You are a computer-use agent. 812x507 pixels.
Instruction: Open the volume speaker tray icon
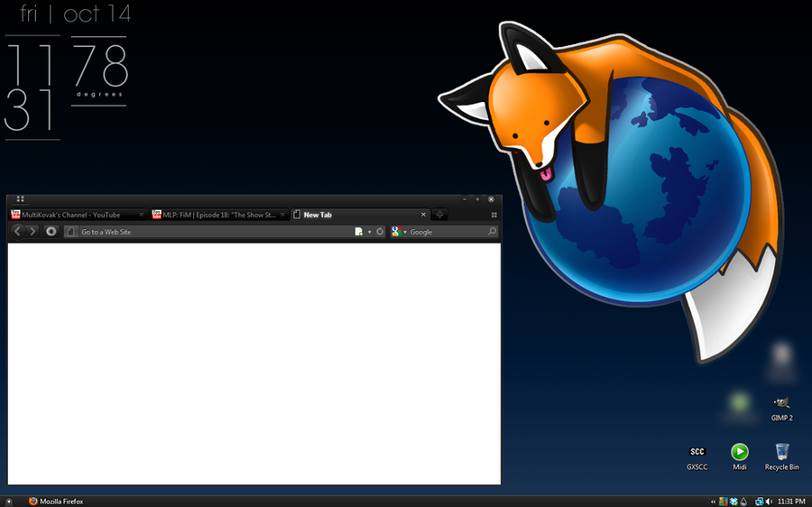(769, 502)
